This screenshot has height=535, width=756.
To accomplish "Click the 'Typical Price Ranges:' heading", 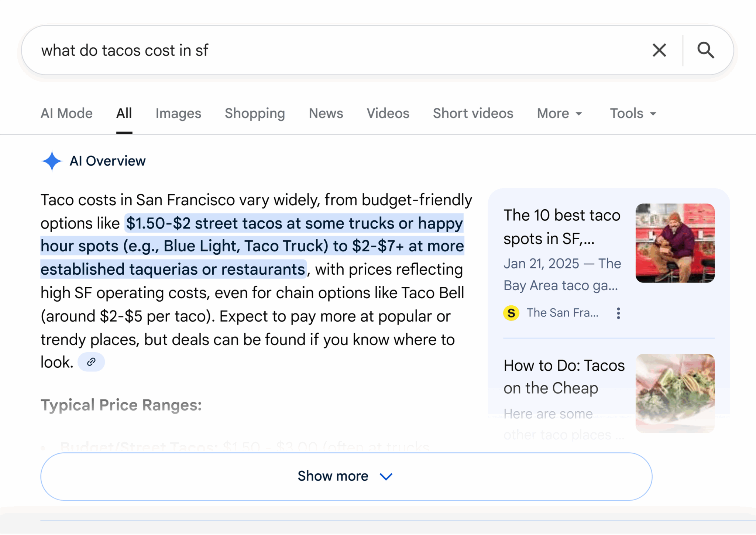I will [x=121, y=405].
